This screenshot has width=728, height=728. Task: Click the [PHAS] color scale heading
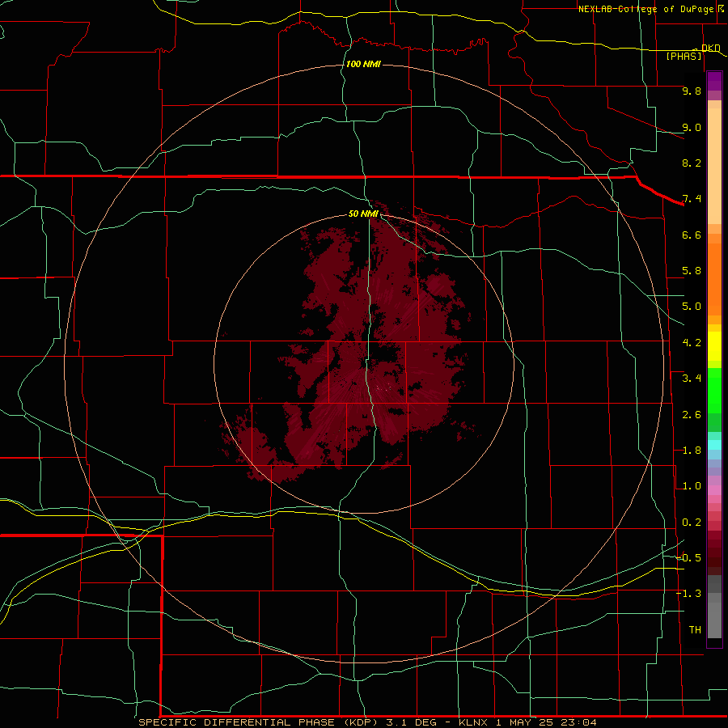684,57
